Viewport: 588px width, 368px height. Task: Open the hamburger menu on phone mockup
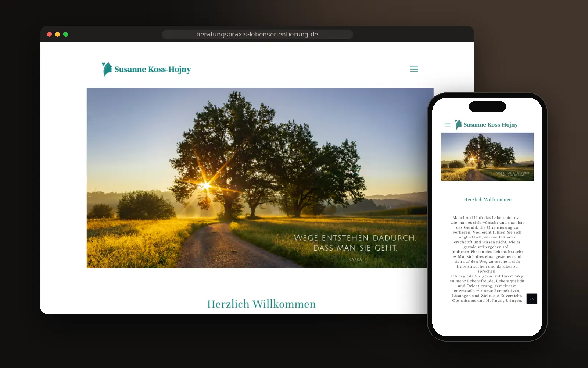tap(448, 125)
